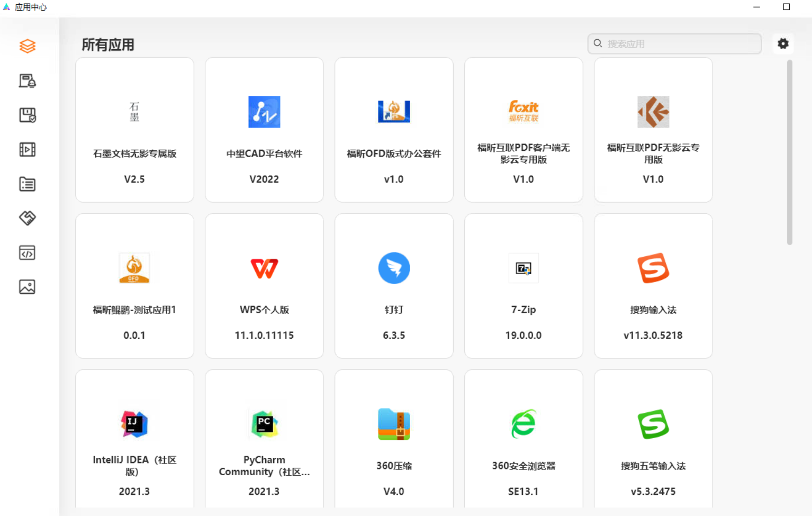Select the image picture sidebar icon
Screen dimensions: 812x516
(x=28, y=287)
